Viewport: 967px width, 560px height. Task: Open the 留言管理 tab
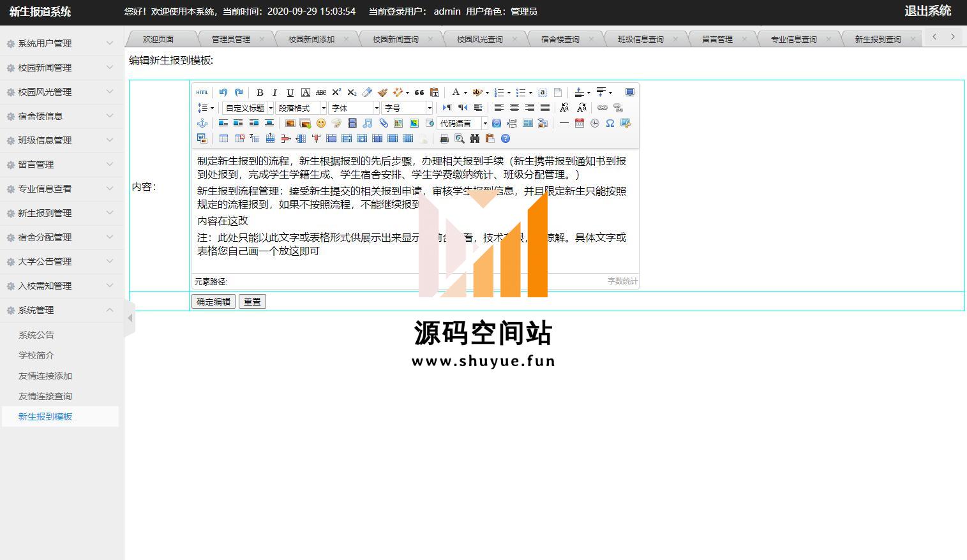(717, 40)
